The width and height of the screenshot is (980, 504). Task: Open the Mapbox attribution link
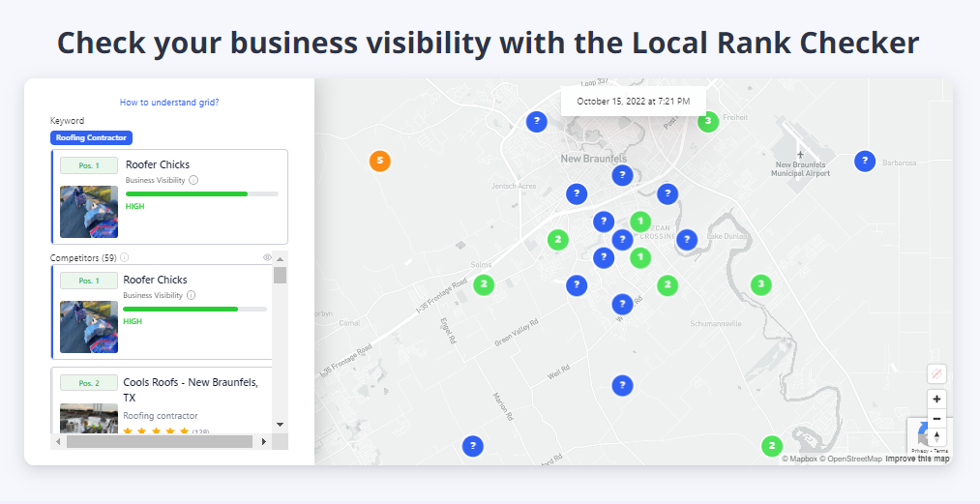(799, 459)
